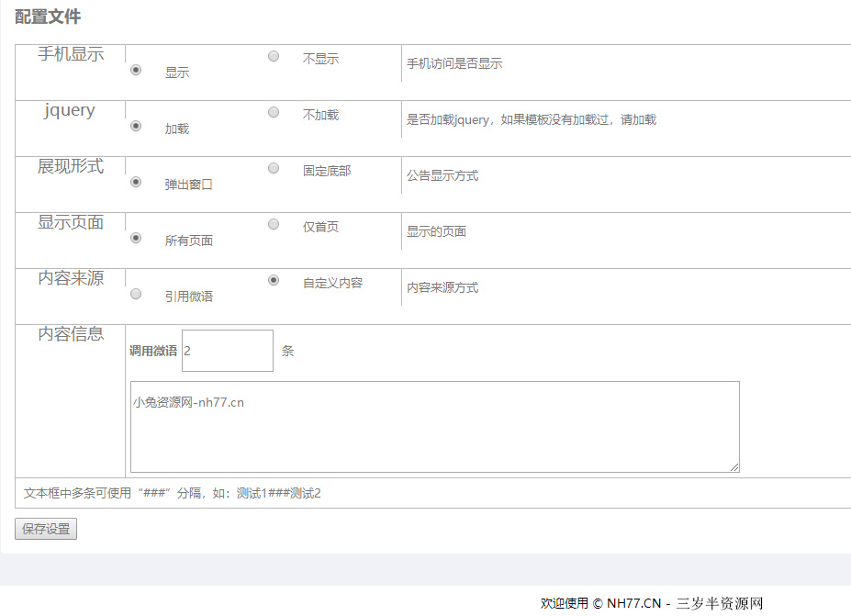Click the 展现形式 row label
The image size is (851, 616).
[71, 166]
